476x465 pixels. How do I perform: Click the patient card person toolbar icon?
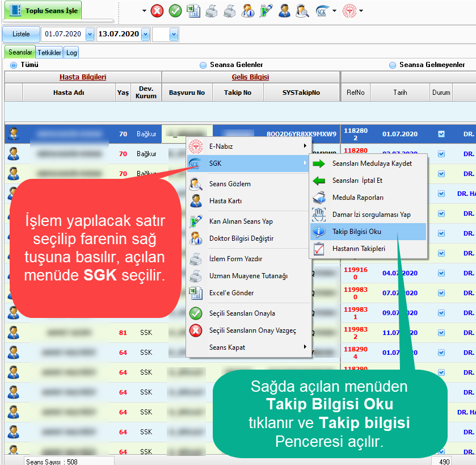point(284,11)
